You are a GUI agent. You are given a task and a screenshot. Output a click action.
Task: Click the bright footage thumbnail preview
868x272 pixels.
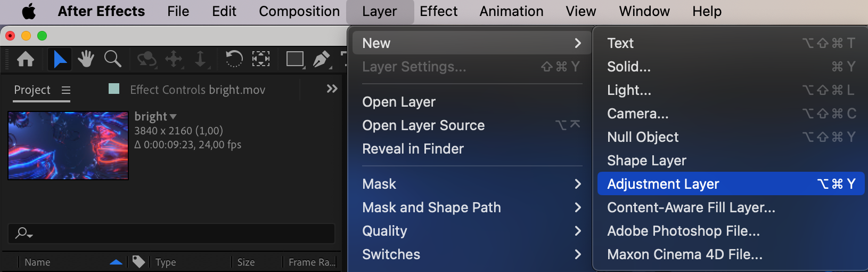click(68, 146)
